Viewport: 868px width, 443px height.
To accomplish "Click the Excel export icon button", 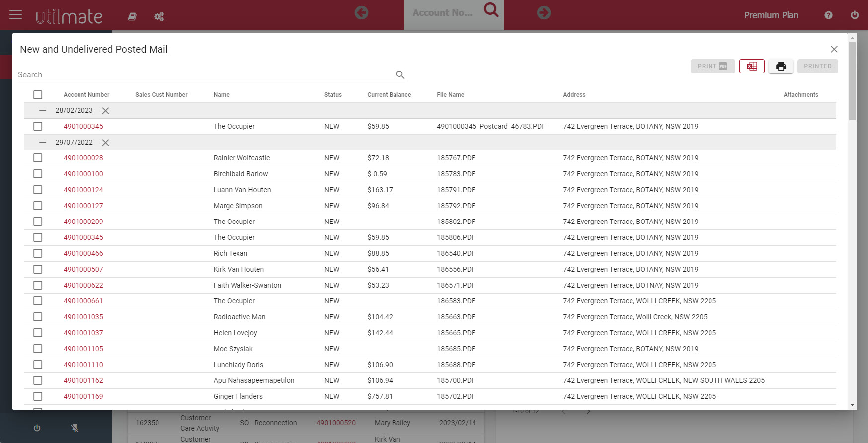I will (x=751, y=66).
